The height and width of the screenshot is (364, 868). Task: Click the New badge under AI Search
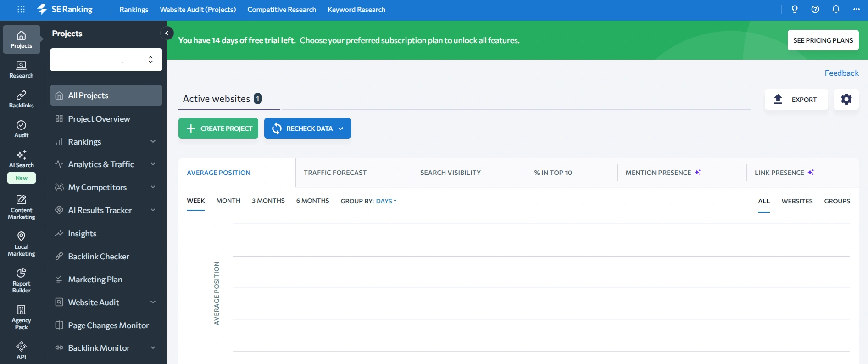coord(22,178)
